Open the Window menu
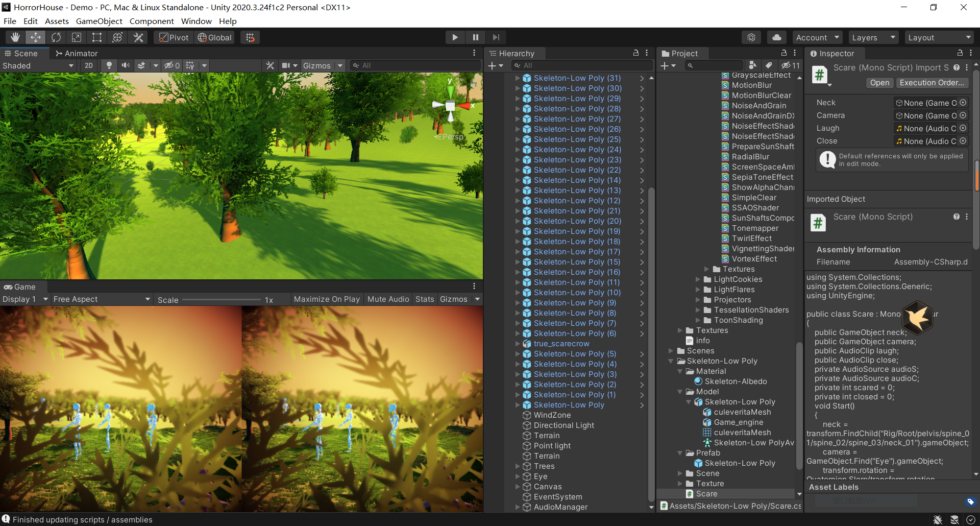This screenshot has height=526, width=980. coord(196,21)
